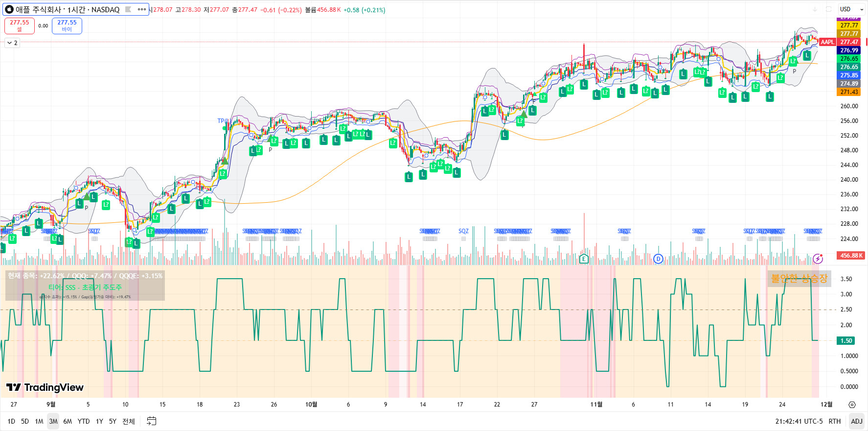
Task: Click the 277.55 buy button
Action: (x=67, y=25)
